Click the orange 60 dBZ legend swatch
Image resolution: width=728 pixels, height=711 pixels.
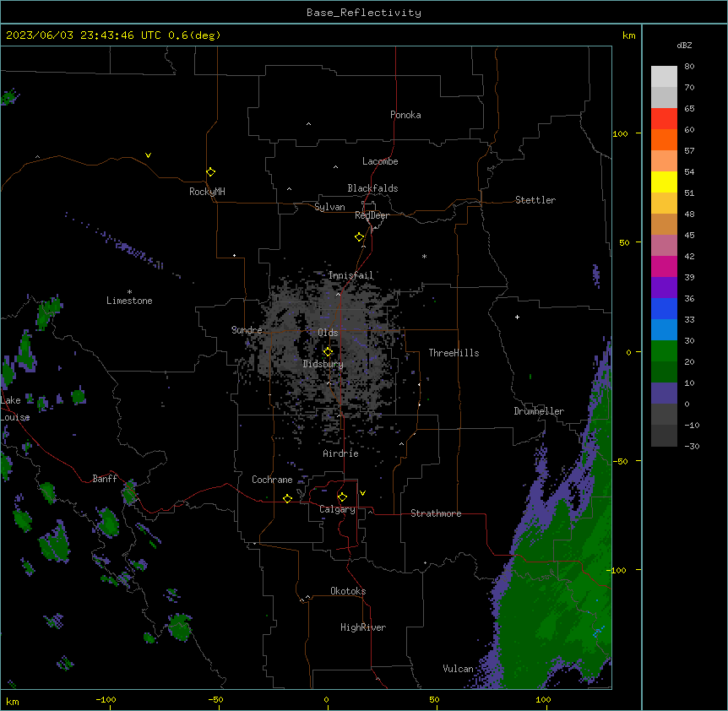(x=664, y=139)
